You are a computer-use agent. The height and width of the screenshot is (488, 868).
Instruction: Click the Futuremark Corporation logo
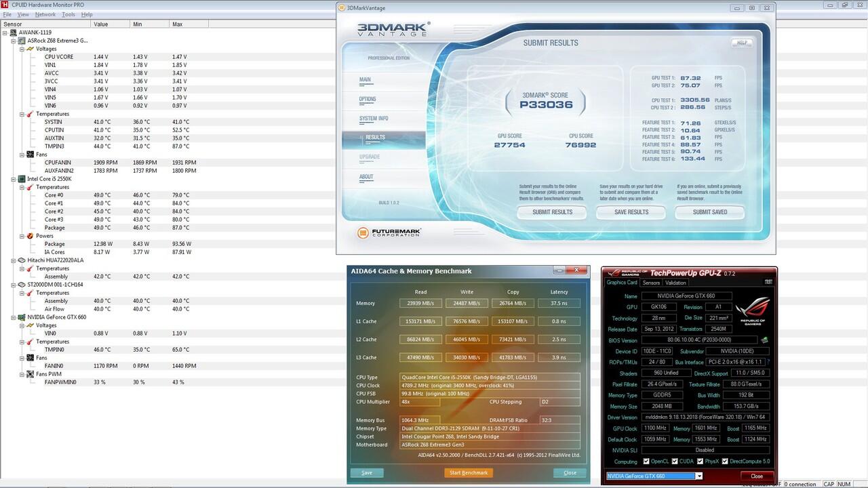click(x=390, y=232)
